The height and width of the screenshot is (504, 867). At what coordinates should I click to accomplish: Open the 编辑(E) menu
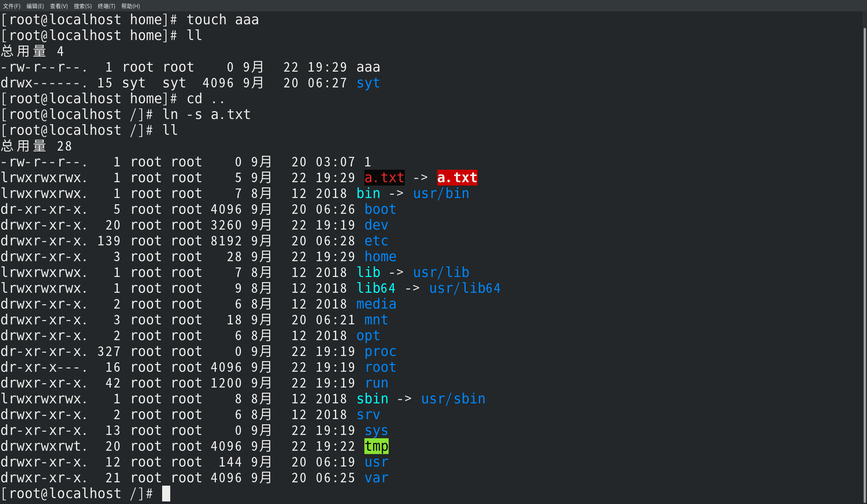pos(35,6)
